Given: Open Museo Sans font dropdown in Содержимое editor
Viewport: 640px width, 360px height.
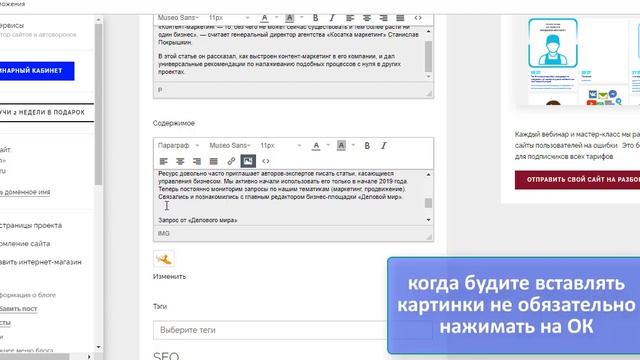Looking at the screenshot, I should [230, 146].
